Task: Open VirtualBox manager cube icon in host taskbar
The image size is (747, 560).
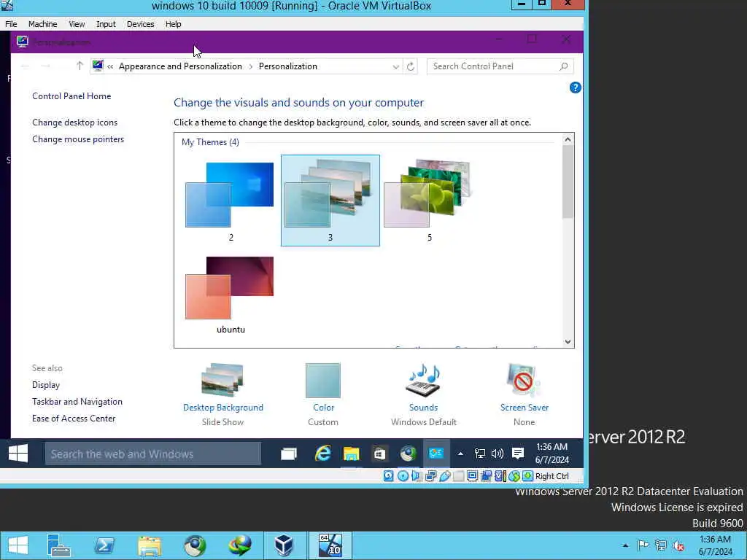Action: pos(284,545)
